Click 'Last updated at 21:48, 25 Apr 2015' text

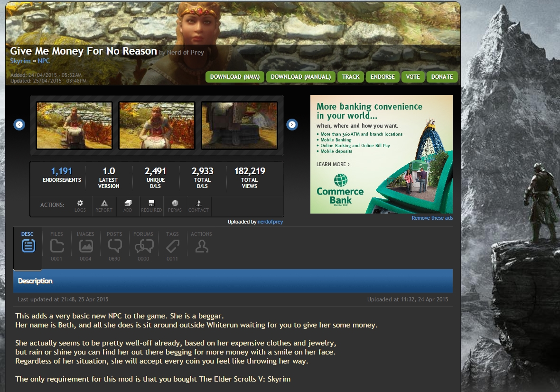tap(63, 299)
